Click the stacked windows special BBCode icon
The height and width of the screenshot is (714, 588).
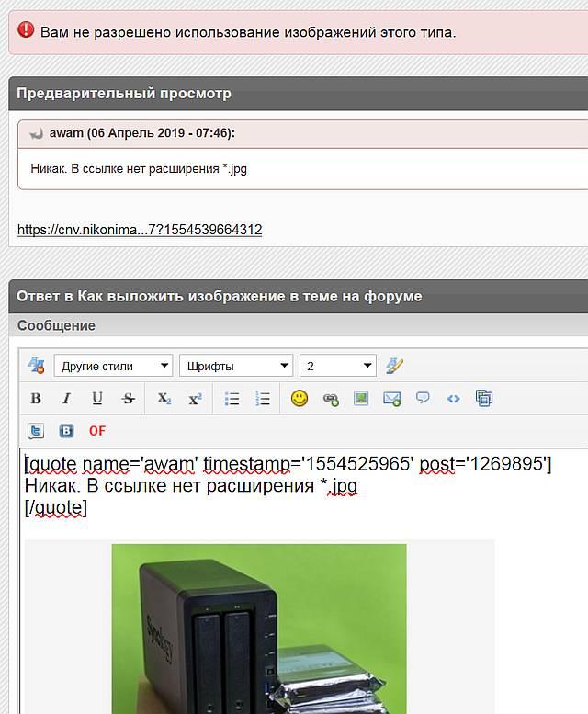484,399
